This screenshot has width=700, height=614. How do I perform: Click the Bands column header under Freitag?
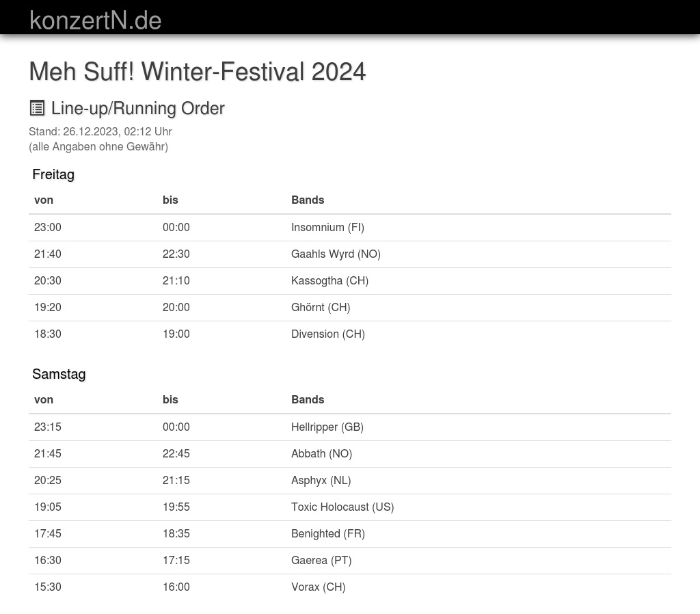coord(308,200)
